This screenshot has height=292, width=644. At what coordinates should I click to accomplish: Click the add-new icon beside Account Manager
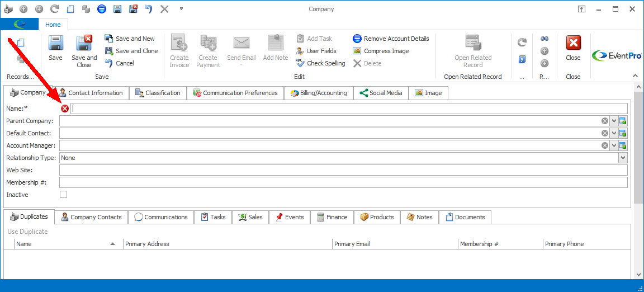pos(623,145)
